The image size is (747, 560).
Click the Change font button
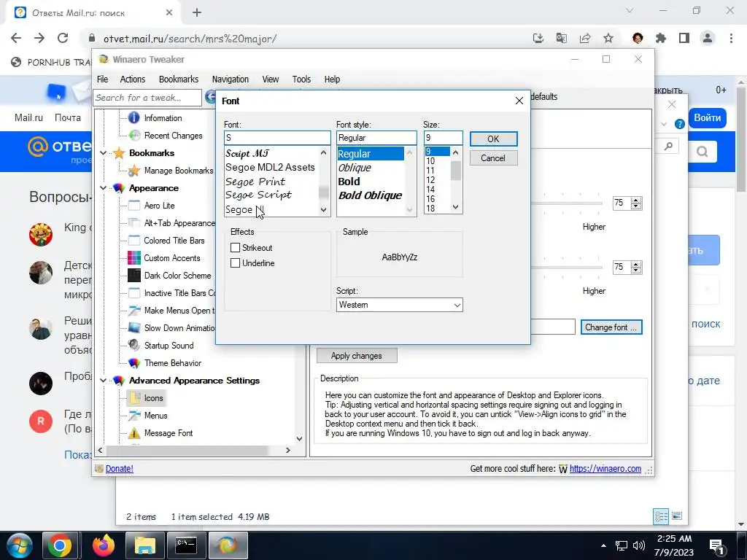611,327
